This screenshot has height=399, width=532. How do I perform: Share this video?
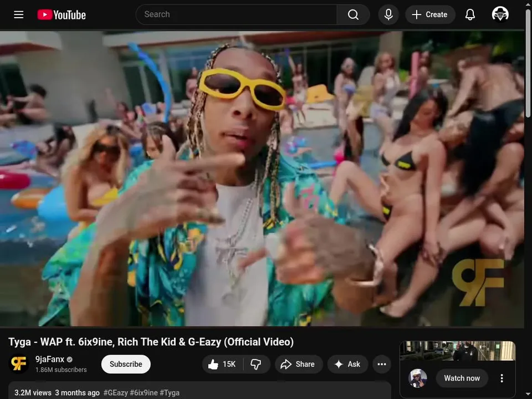coord(298,364)
